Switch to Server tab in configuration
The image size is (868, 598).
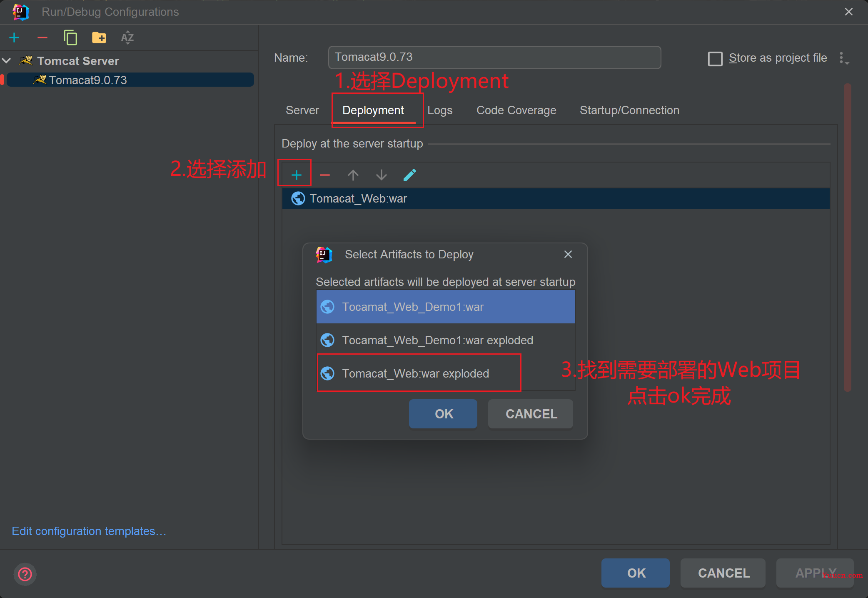302,110
